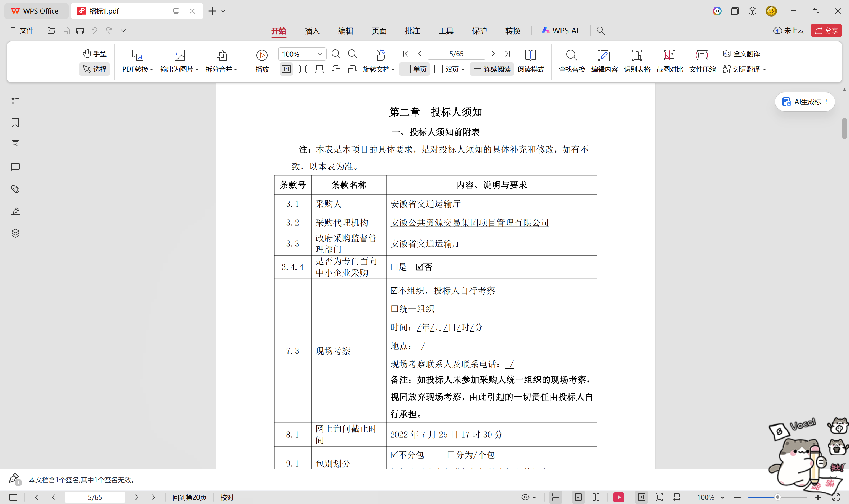This screenshot has height=504, width=849.
Task: Set actual size 1:1 view in ribbon
Action: tap(286, 69)
